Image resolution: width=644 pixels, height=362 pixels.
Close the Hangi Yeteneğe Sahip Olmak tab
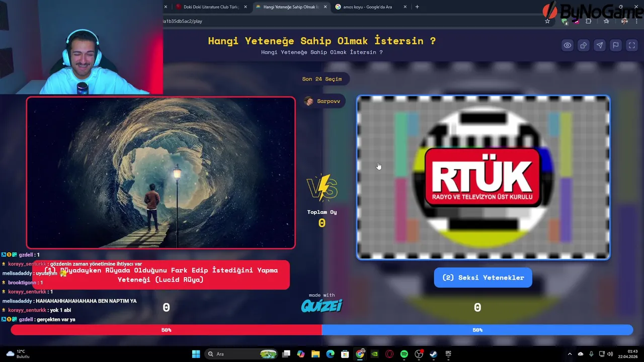(326, 7)
